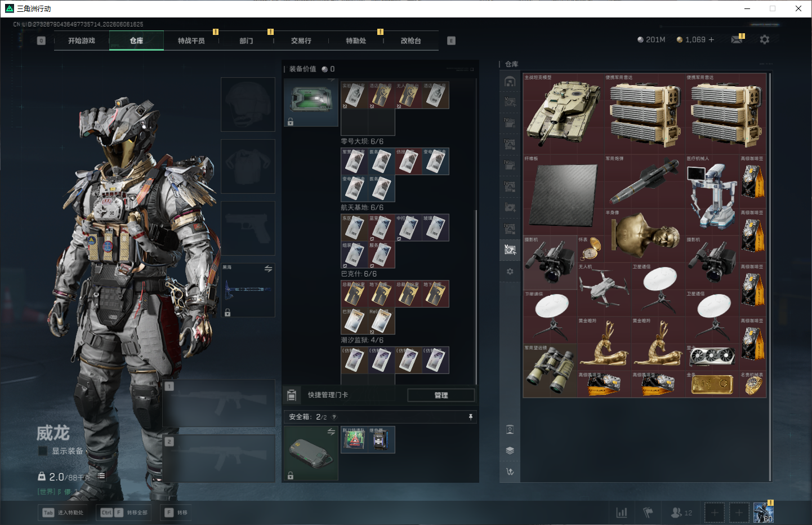Click the 零号大坝: 6/6 group label
Screen dimensions: 812x525
coord(362,141)
